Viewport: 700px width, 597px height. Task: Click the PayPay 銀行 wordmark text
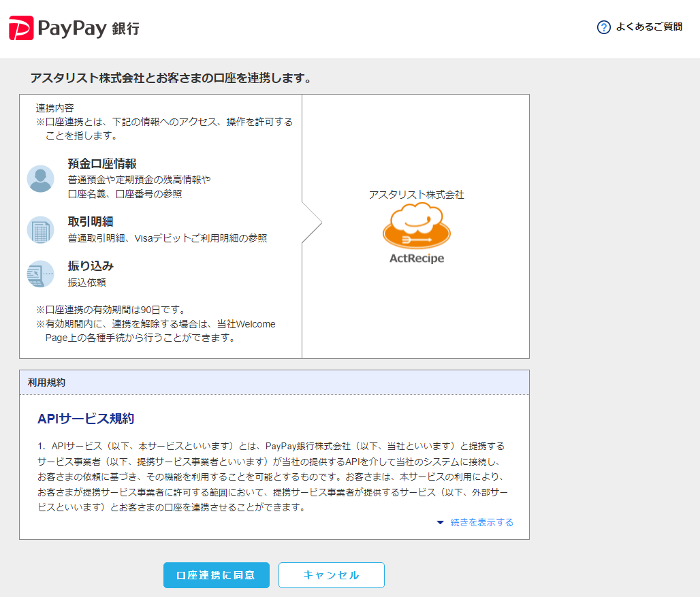(89, 29)
